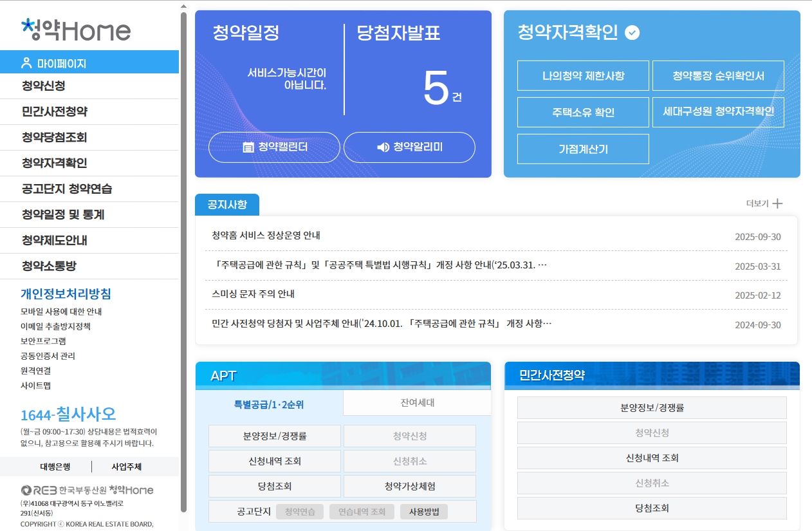Select the 공지사항 tab
The width and height of the screenshot is (812, 531).
pyautogui.click(x=227, y=205)
